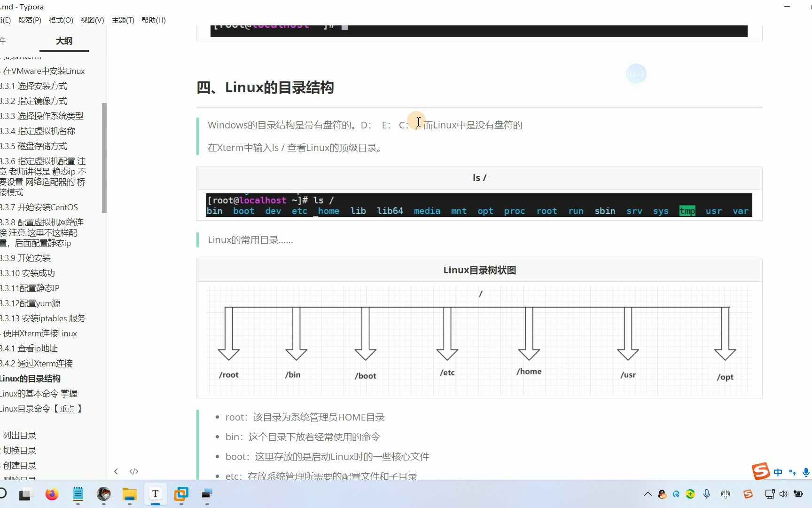This screenshot has height=508, width=812.
Task: Toggle speaker volume from the system tray
Action: coord(783,494)
